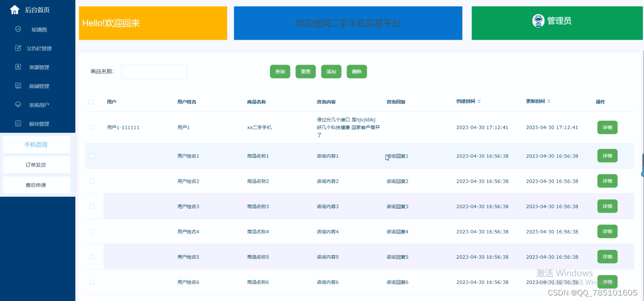Click the cell 咨询回复3
The height and width of the screenshot is (301, 644).
[398, 206]
